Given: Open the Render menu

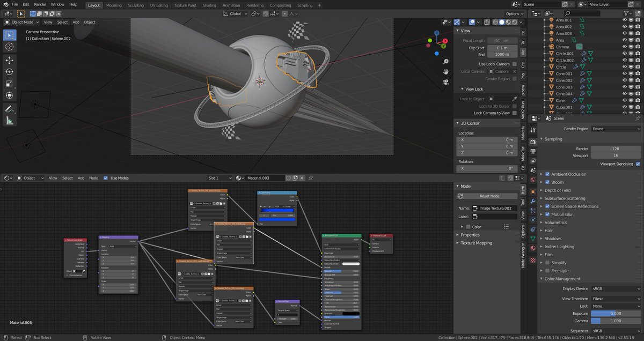Looking at the screenshot, I should pos(40,4).
